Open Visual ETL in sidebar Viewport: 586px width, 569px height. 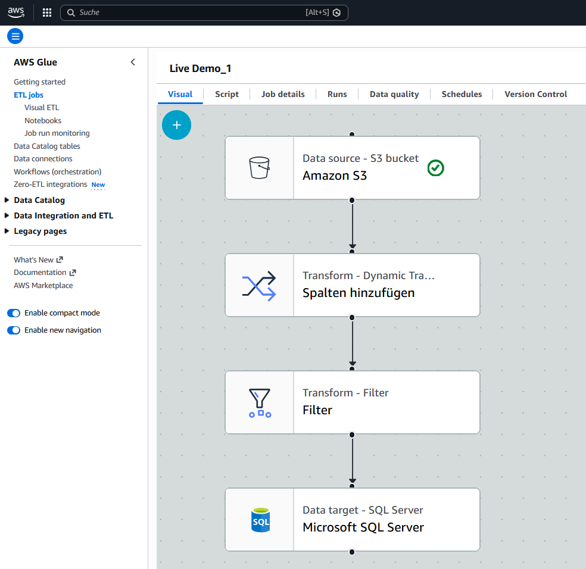(x=41, y=108)
